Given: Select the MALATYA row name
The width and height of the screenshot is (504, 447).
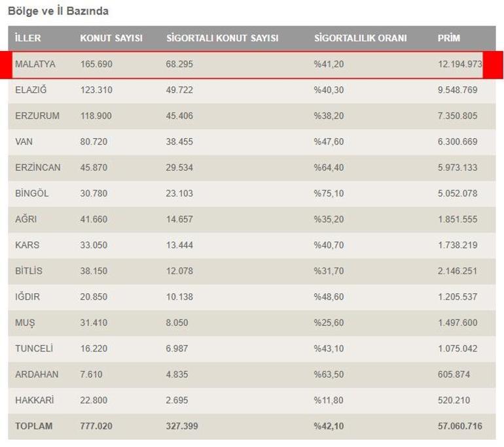Looking at the screenshot, I should (35, 64).
